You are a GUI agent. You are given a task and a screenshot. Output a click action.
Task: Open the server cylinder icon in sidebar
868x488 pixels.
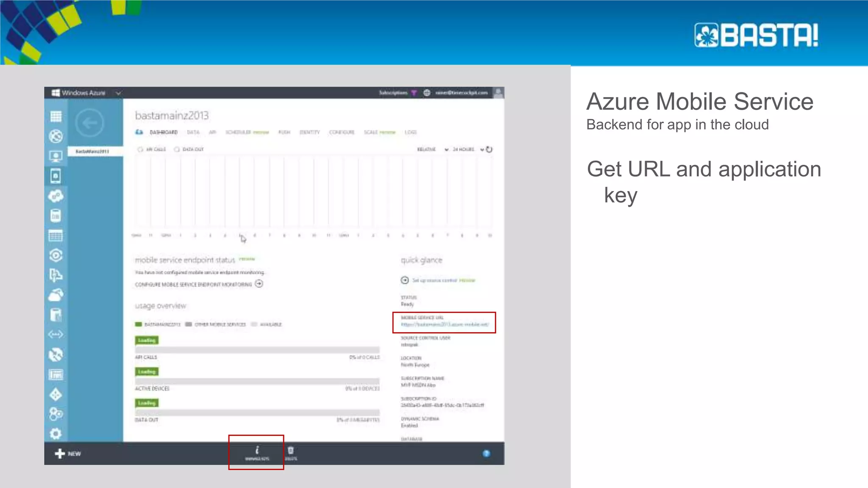click(x=56, y=315)
